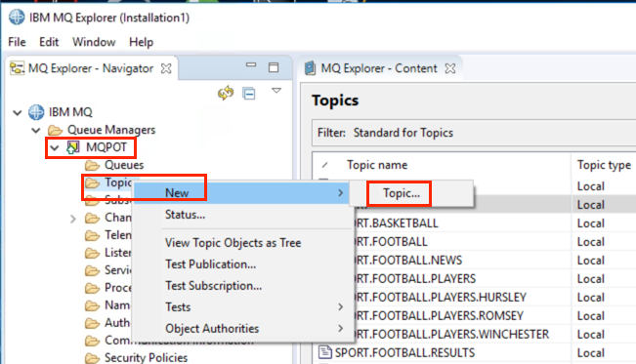Click the IBM MQ Explorer globe icon in title bar
The height and width of the screenshot is (364, 636).
click(x=17, y=18)
